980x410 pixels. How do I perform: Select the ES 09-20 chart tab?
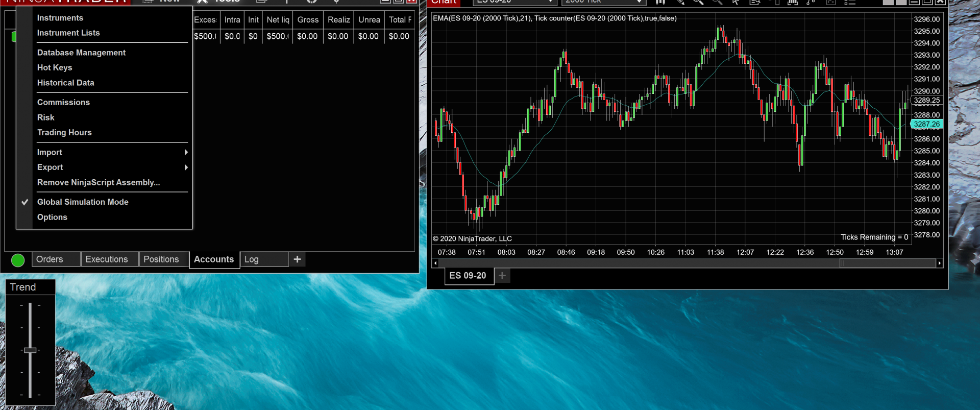[x=469, y=276]
